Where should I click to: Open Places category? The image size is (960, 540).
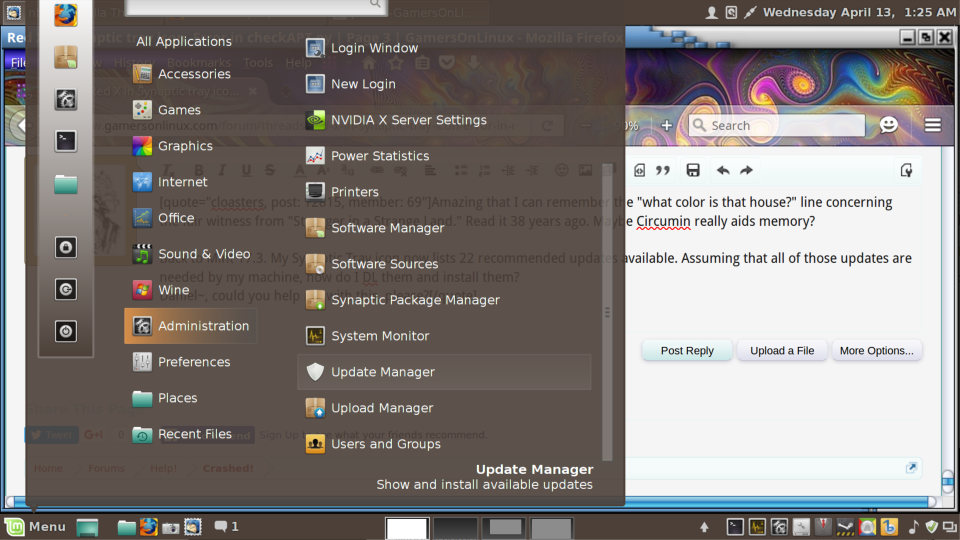[x=190, y=398]
